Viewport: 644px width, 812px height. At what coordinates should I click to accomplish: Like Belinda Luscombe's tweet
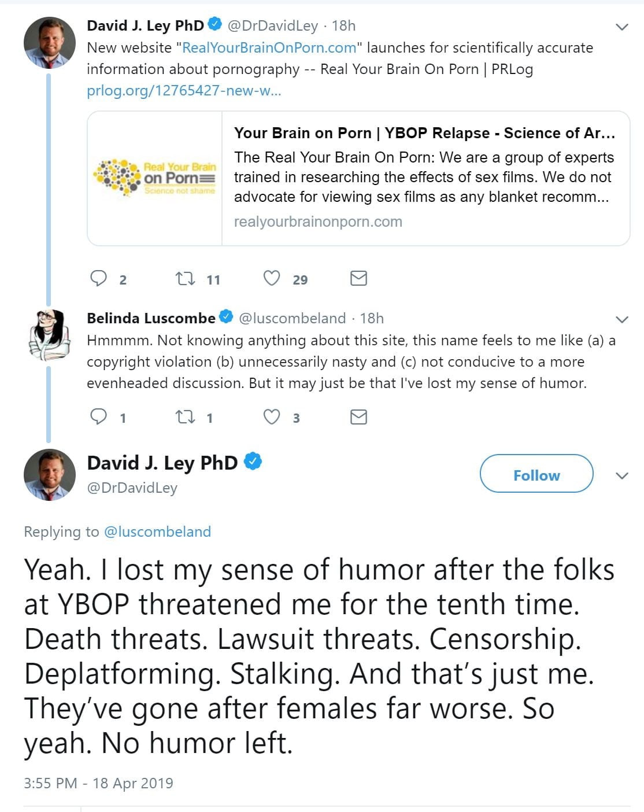(272, 417)
